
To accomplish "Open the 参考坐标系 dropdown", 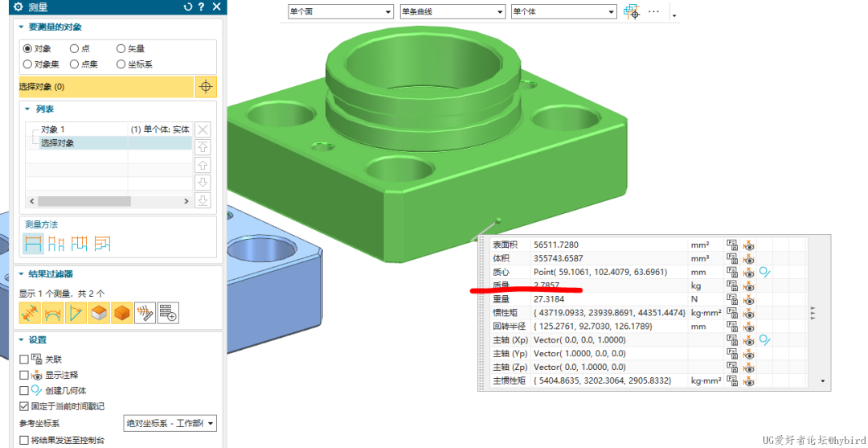I will tap(170, 424).
